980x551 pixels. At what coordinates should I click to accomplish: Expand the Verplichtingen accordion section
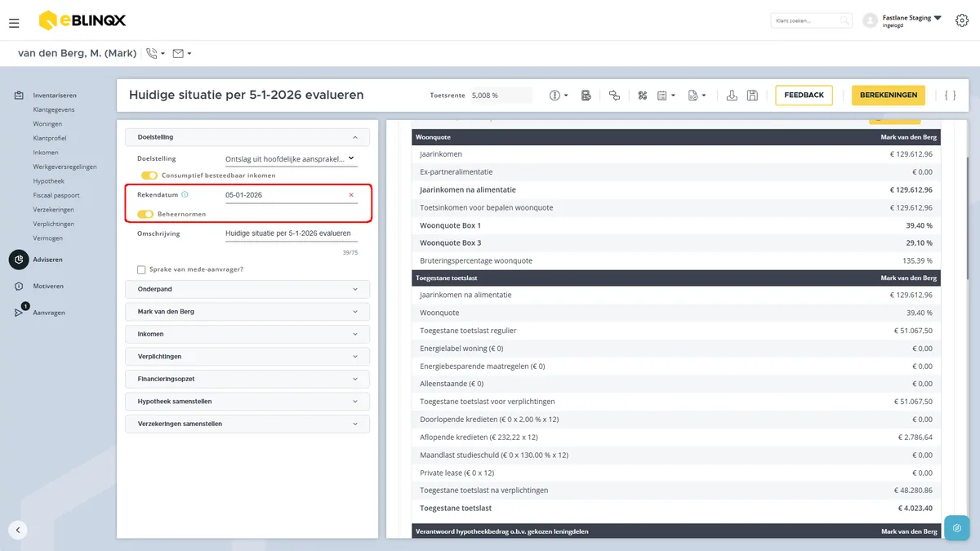pos(247,357)
